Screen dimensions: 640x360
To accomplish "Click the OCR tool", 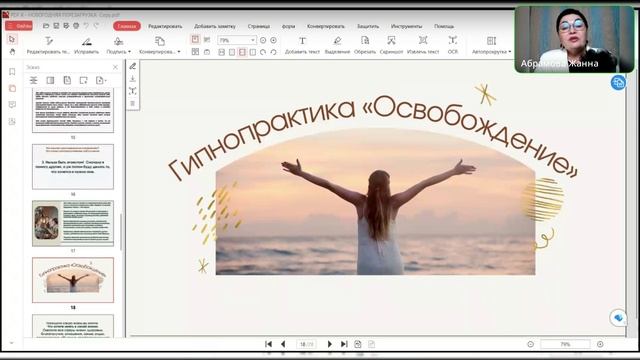I will click(x=453, y=45).
